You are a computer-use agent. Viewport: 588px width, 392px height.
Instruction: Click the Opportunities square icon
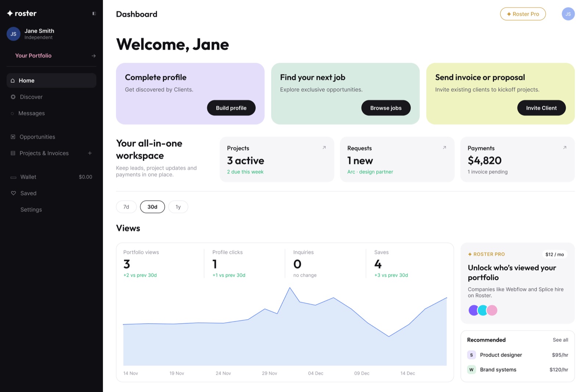pos(13,137)
